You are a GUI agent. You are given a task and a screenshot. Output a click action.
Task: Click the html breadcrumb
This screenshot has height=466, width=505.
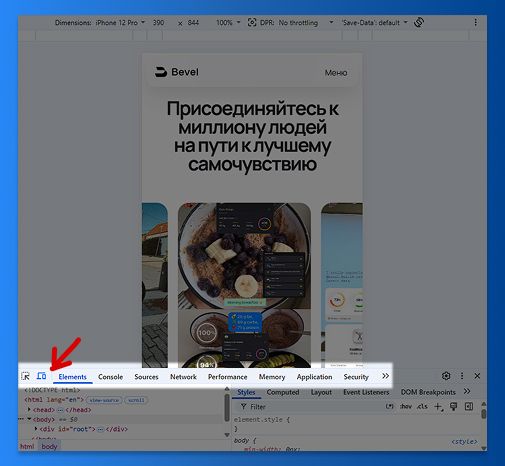click(27, 446)
